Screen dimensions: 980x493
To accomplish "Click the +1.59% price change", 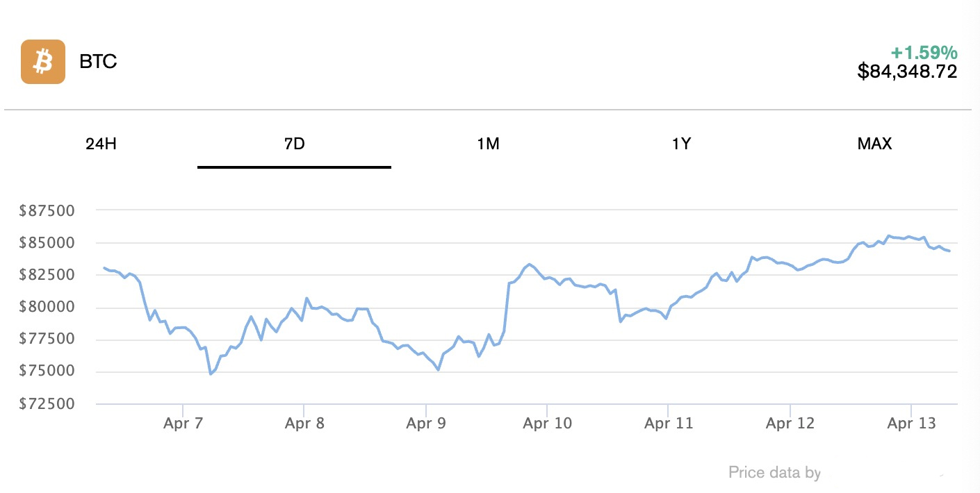I will click(924, 52).
